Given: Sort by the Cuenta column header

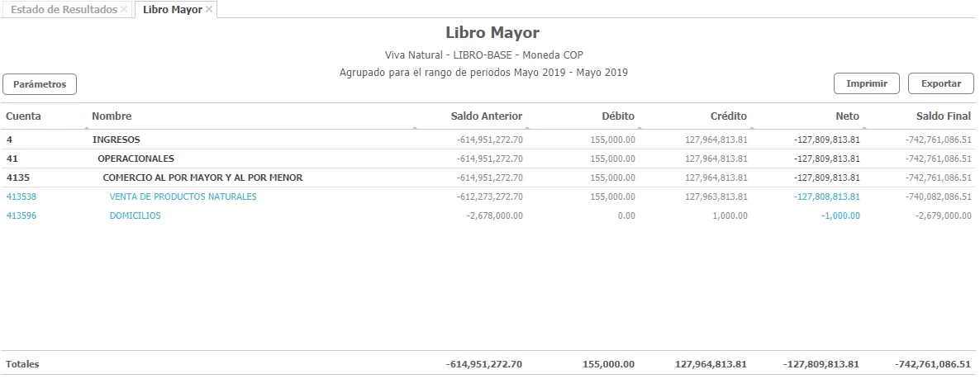Looking at the screenshot, I should 23,116.
